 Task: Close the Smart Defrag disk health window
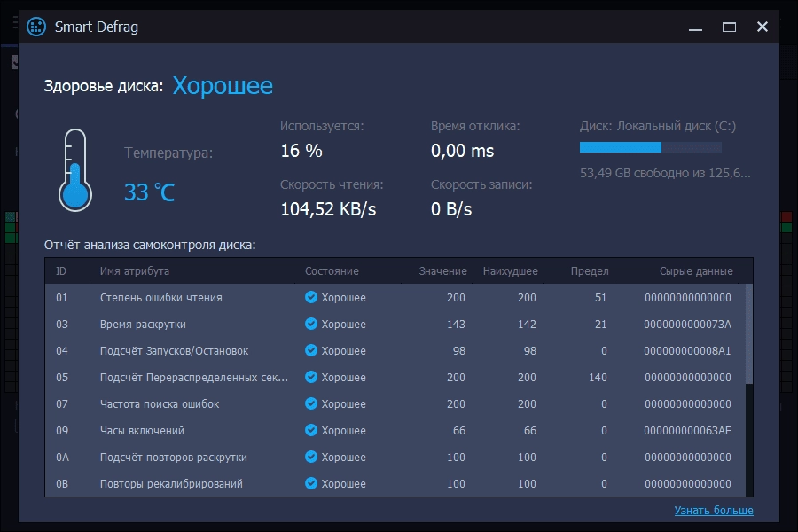(762, 27)
